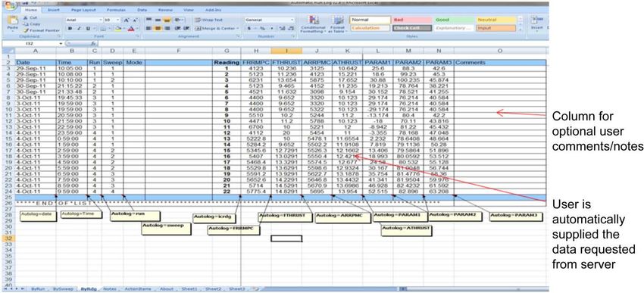Screen dimensions: 644x293
Task: Open the Arial font name dropdown
Action: coord(100,20)
